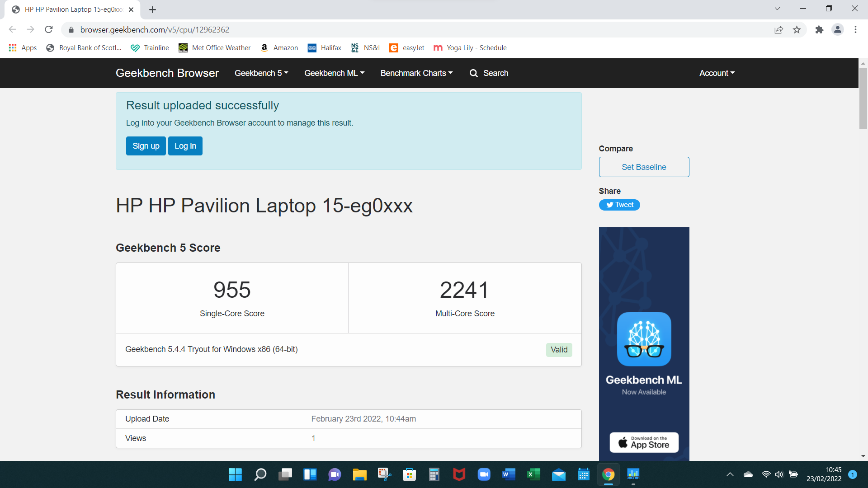Open the Apps bookmarks shortcut
Screen dimensions: 868x488
(x=23, y=48)
